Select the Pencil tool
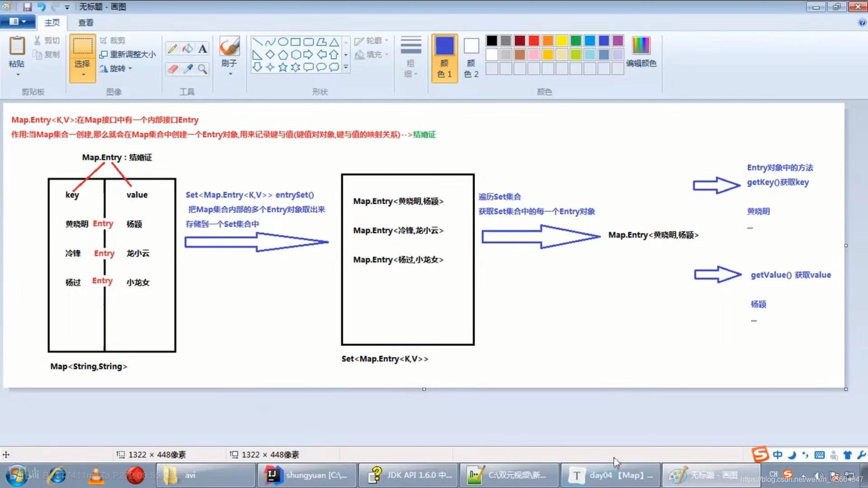Screen dimensions: 868x488 [172, 49]
